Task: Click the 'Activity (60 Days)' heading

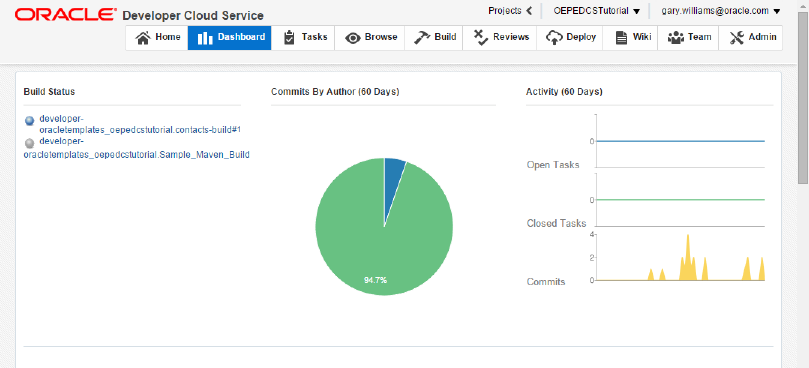Action: click(x=564, y=92)
